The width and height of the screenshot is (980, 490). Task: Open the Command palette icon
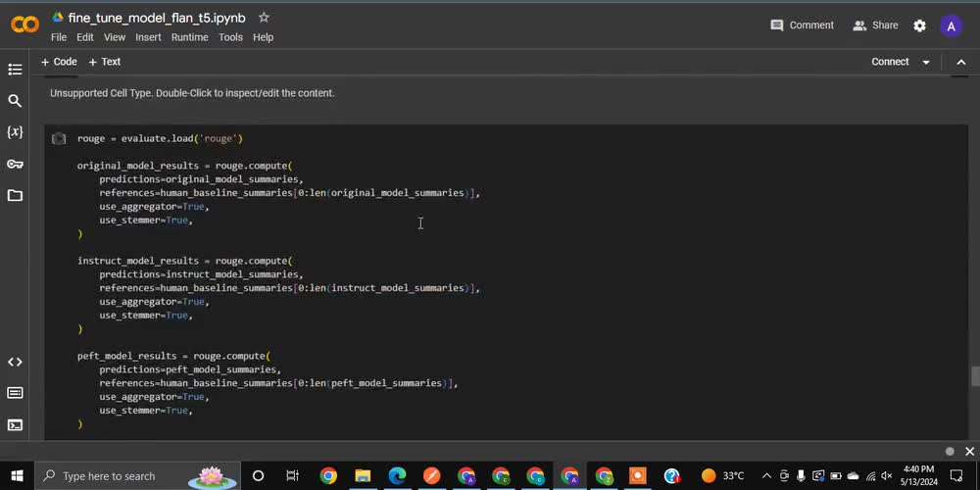point(15,393)
